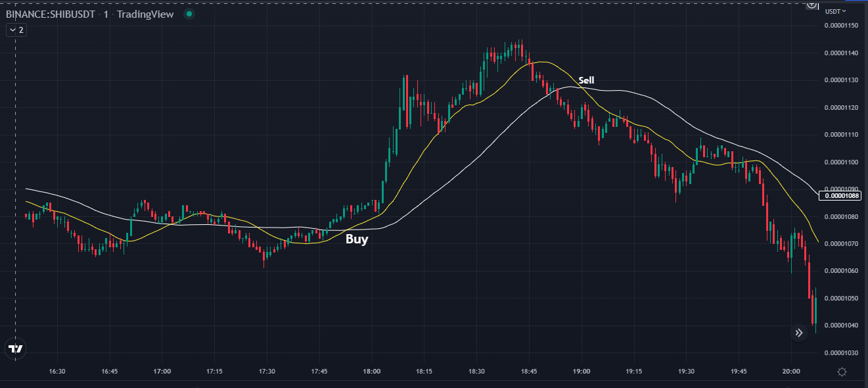Viewport: 868px width, 388px height.
Task: Click the BINANCE:SHIBUSDT symbol title
Action: click(52, 14)
